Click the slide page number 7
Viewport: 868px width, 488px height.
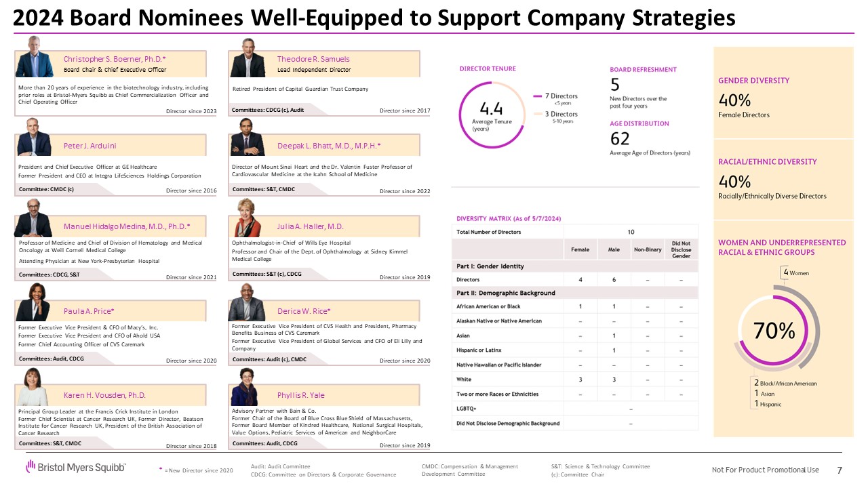pyautogui.click(x=840, y=470)
